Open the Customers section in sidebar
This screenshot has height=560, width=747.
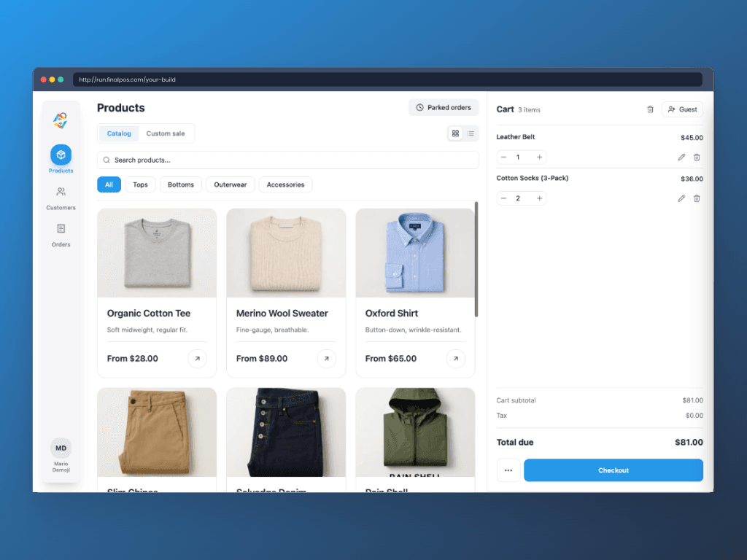click(61, 198)
